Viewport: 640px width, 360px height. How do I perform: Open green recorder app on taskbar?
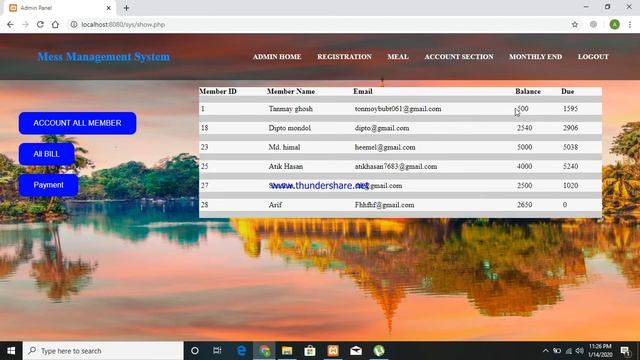point(379,351)
